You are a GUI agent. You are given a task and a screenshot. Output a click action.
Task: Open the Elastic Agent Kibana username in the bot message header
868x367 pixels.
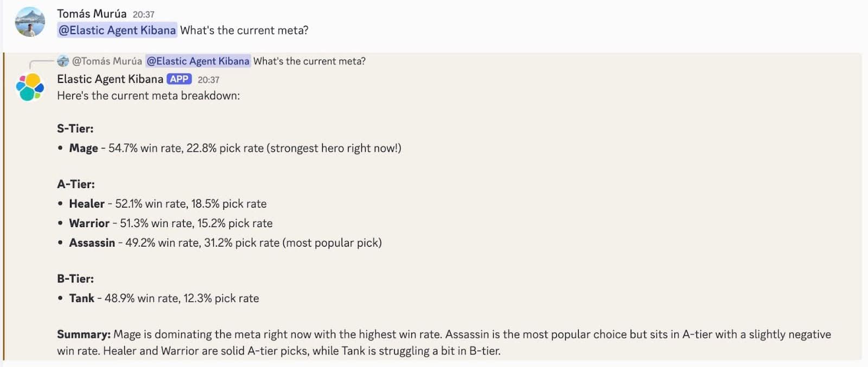[110, 79]
